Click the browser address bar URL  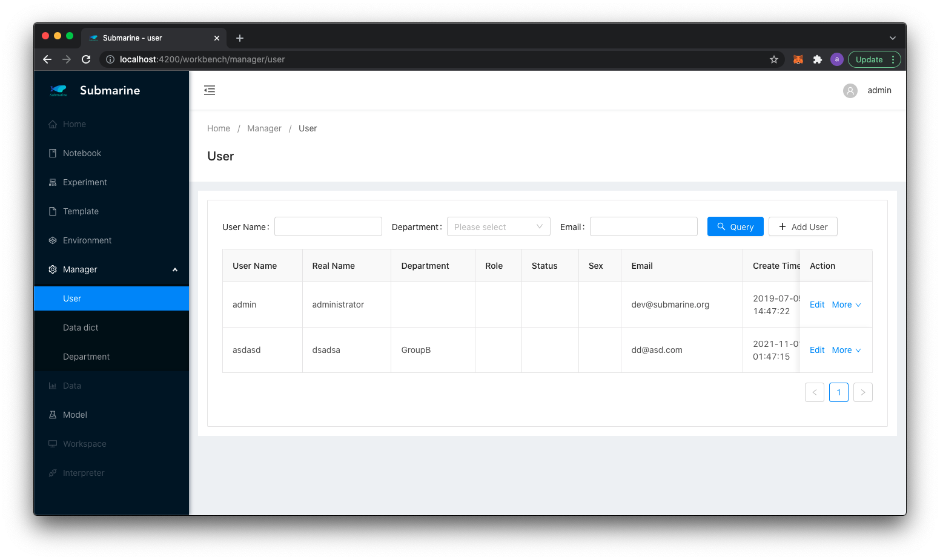coord(202,59)
